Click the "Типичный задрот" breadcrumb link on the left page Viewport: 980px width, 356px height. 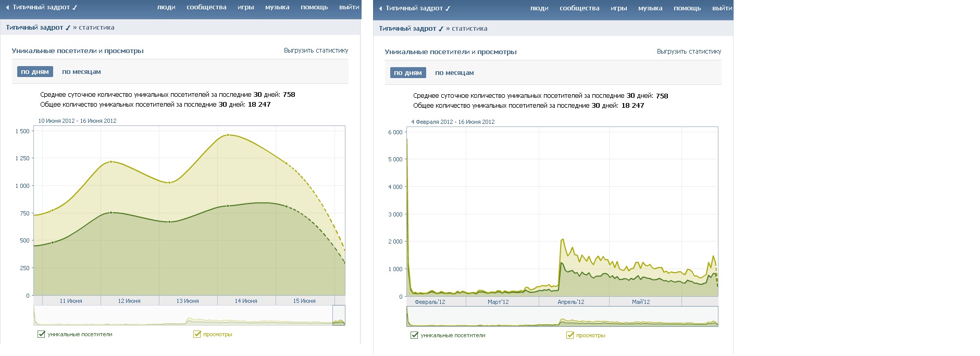pyautogui.click(x=38, y=28)
